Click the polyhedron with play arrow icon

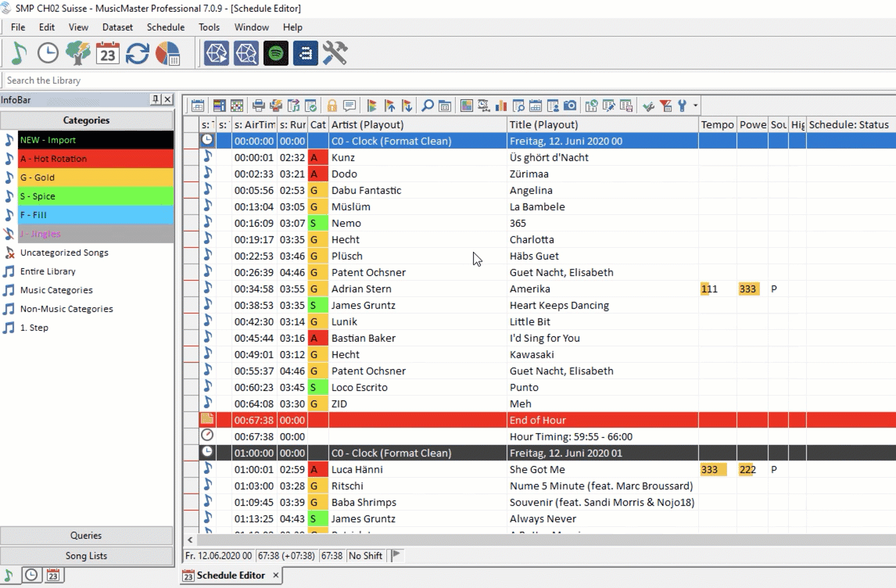(x=217, y=54)
